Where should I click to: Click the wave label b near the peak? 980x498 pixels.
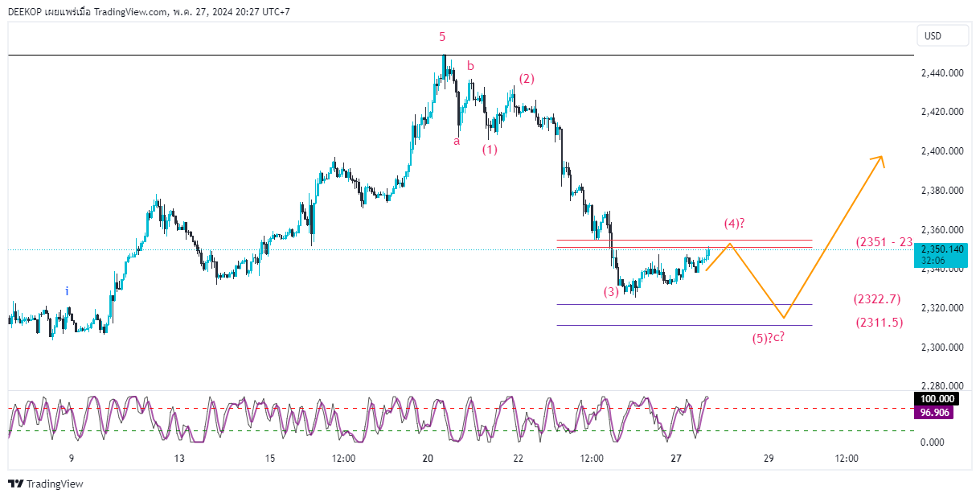click(x=471, y=66)
